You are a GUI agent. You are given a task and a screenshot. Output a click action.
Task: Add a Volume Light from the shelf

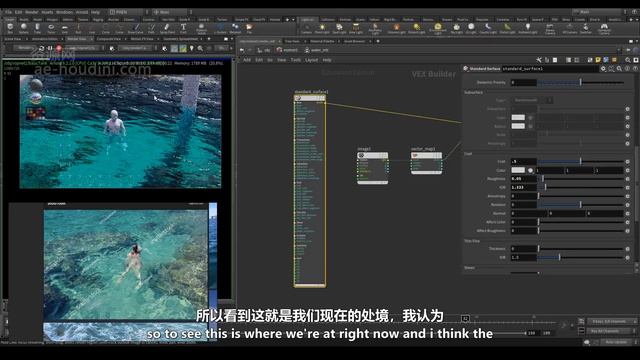coord(396,28)
